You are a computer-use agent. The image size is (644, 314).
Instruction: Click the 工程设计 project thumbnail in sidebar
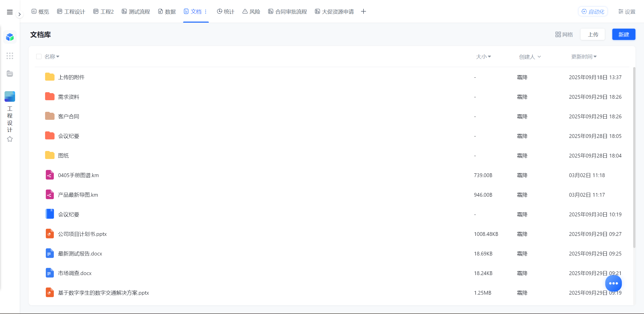coord(10,96)
